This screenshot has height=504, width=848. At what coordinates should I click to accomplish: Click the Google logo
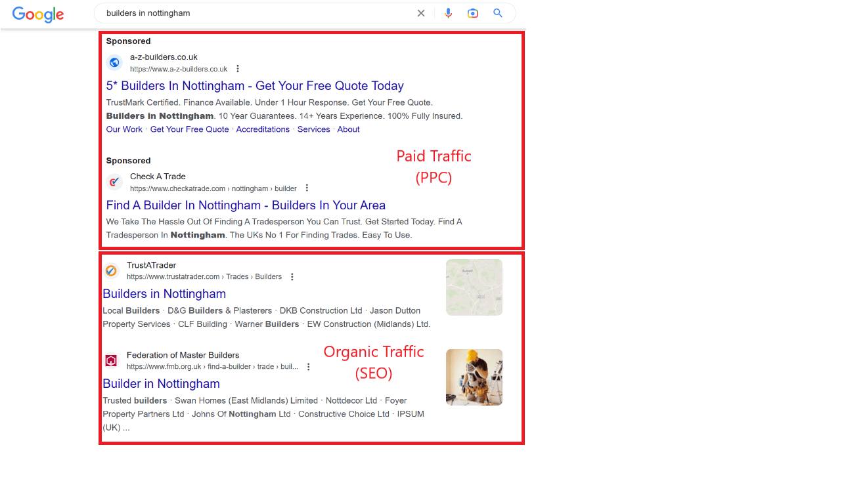38,14
